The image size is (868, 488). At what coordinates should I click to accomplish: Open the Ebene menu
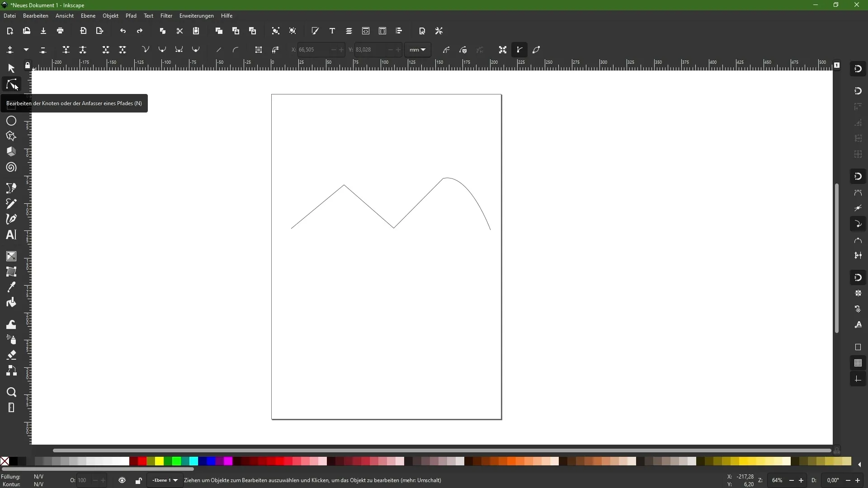coord(88,16)
